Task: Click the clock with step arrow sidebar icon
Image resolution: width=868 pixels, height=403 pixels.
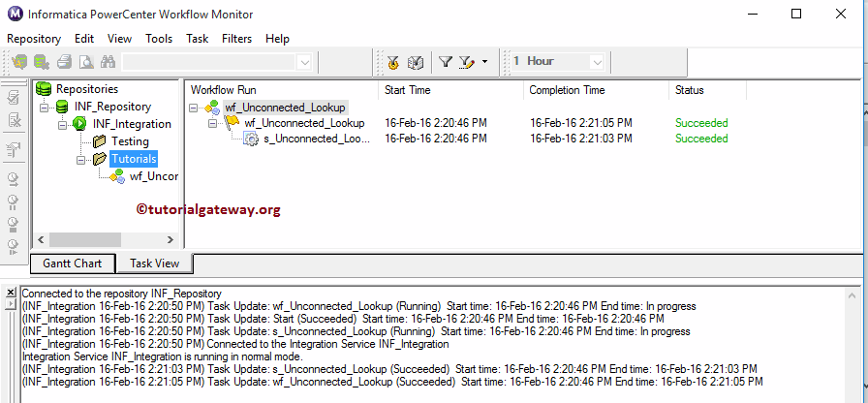Action: pos(13,245)
